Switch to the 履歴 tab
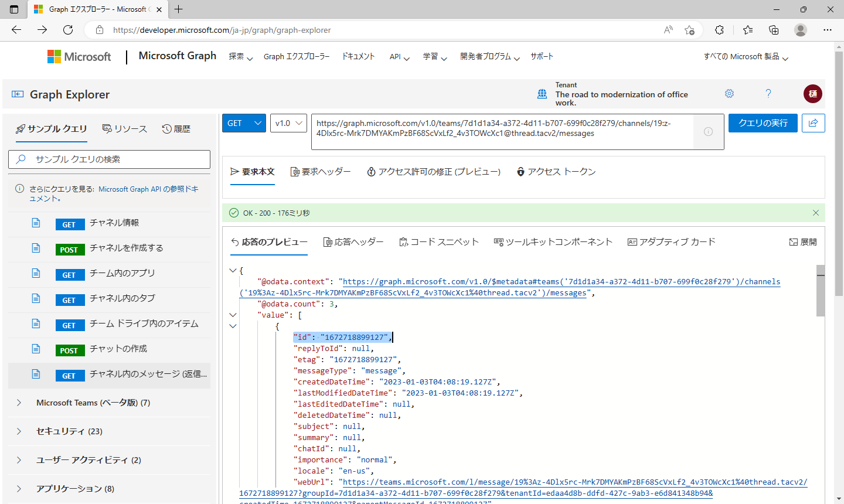 coord(176,129)
